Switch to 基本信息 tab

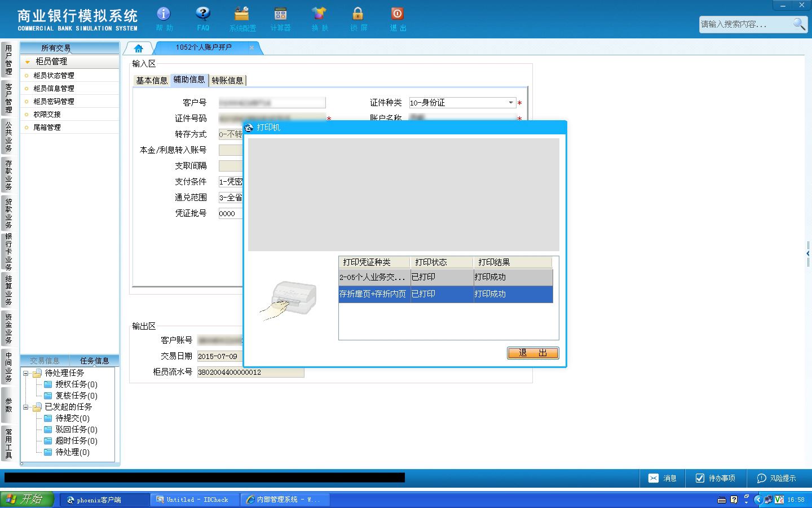pos(152,81)
